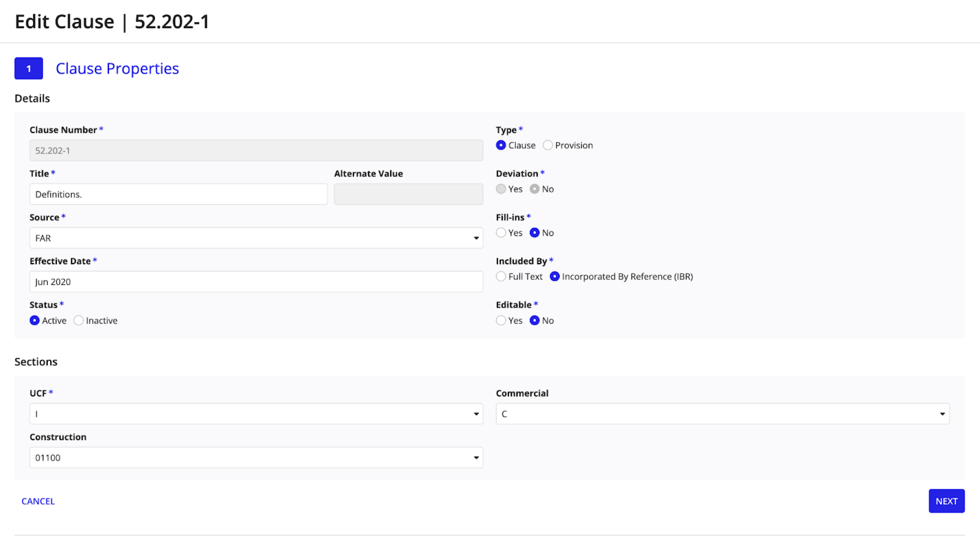Open the Source dropdown showing FAR
Image resolution: width=980 pixels, height=537 pixels.
[x=256, y=238]
